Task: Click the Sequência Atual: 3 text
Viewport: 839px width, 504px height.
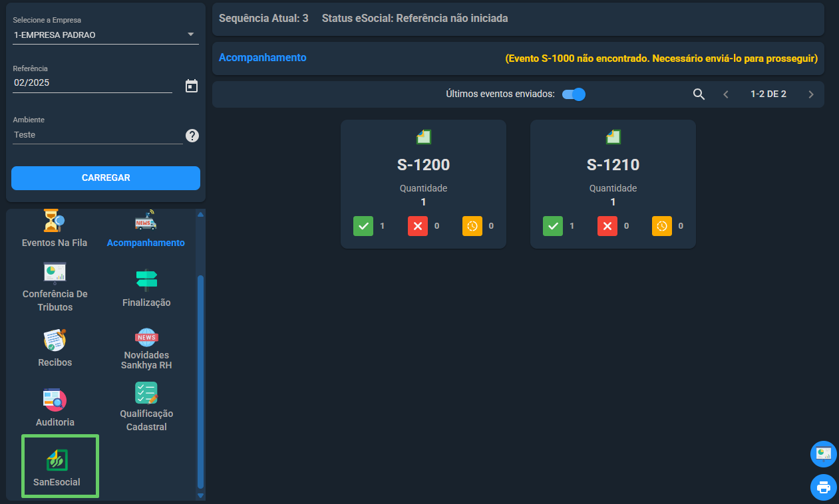Action: [263, 19]
